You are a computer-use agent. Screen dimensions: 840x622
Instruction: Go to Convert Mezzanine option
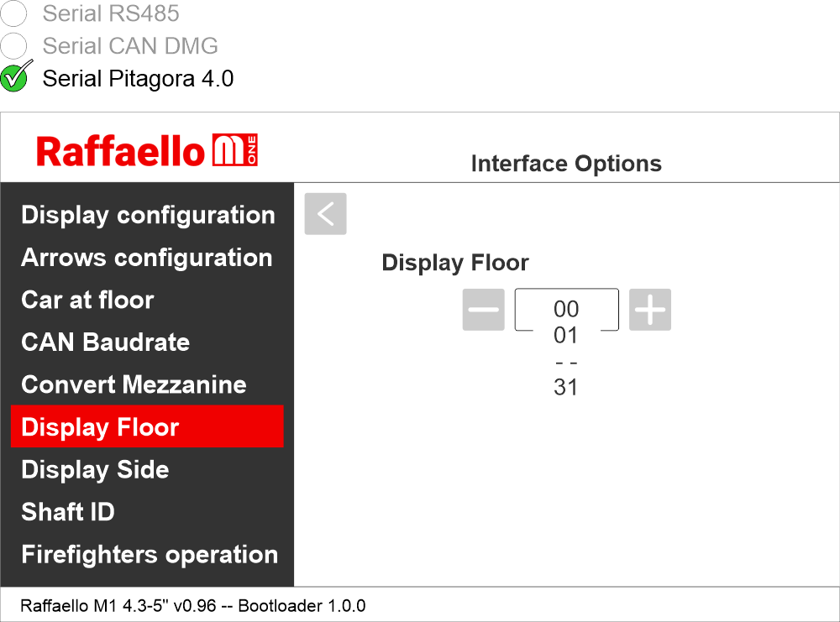[134, 384]
